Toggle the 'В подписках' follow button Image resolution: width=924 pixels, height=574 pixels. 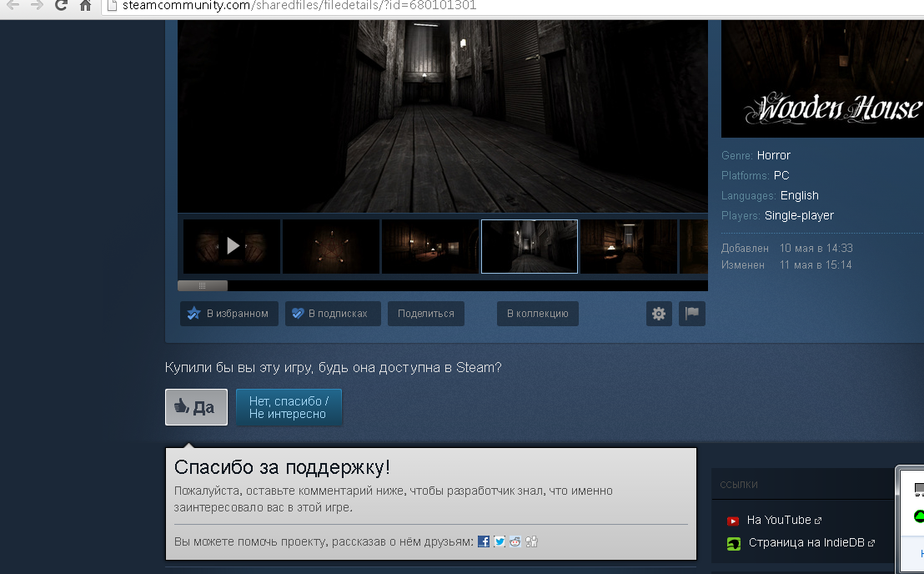(333, 314)
